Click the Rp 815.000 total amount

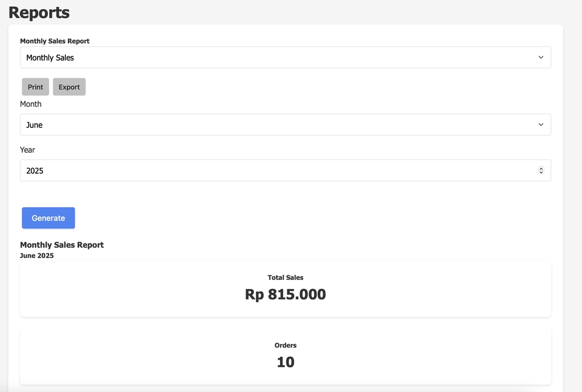(x=286, y=294)
